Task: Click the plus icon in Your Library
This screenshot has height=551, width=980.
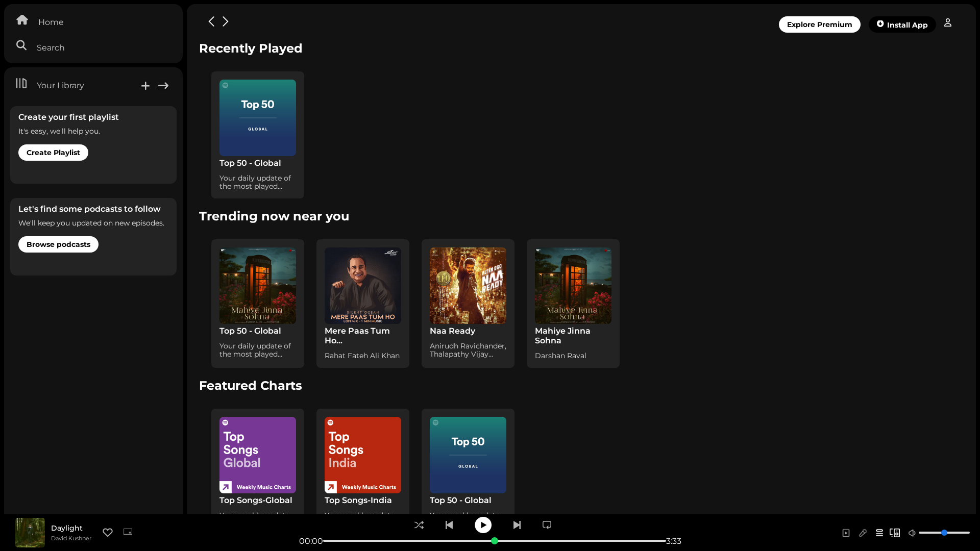Action: pyautogui.click(x=145, y=86)
